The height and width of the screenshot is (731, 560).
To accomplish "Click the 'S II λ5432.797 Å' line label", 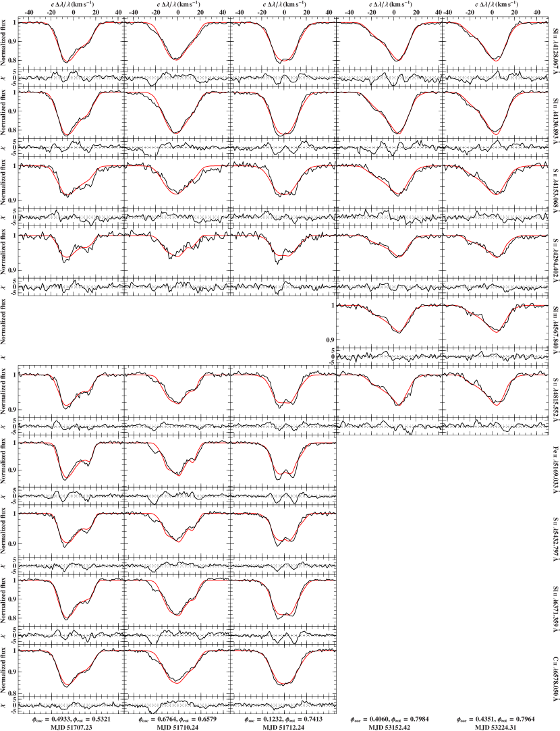I will [555, 538].
